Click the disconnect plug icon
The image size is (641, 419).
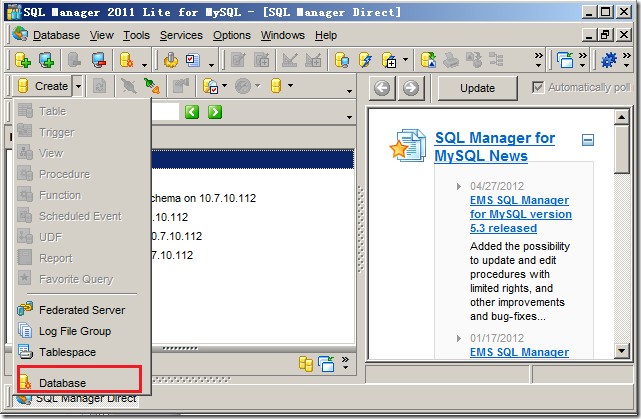tap(128, 86)
